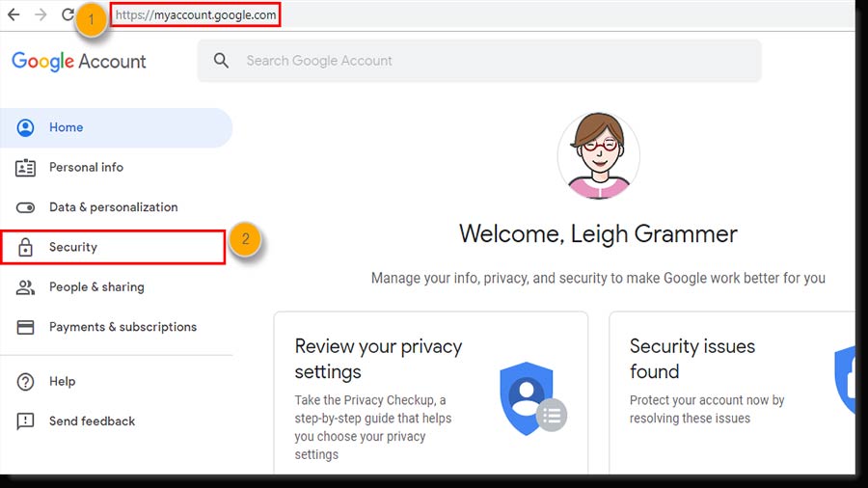Open the Security section
Image resolution: width=868 pixels, height=488 pixels.
113,247
